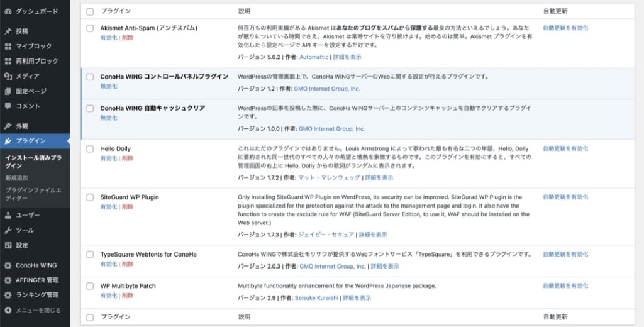Screen dimensions: 644x327
Task: Activate TypeSquare Webfonts via 有効化 link
Action: click(109, 264)
